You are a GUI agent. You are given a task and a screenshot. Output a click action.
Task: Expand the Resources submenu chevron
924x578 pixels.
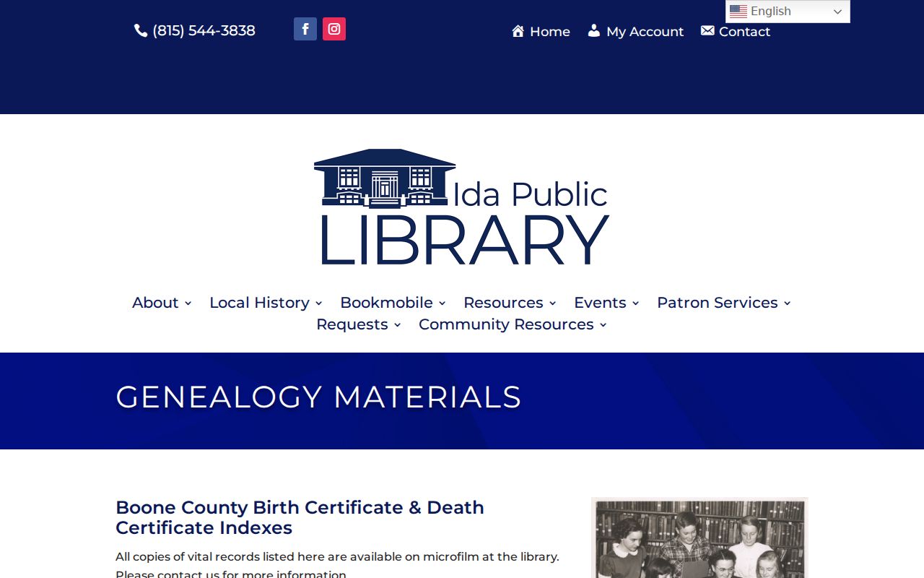(552, 303)
